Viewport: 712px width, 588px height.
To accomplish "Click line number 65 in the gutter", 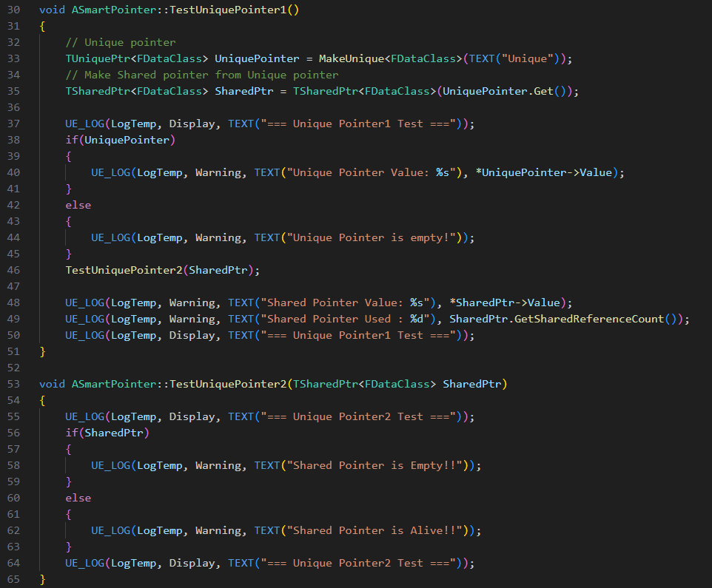I will (x=13, y=579).
